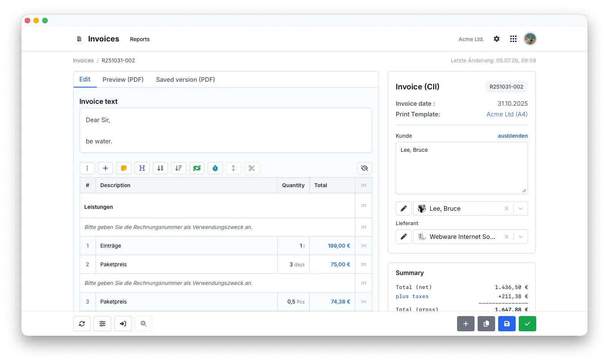Clear the Webware Internet supplier selection

click(507, 237)
